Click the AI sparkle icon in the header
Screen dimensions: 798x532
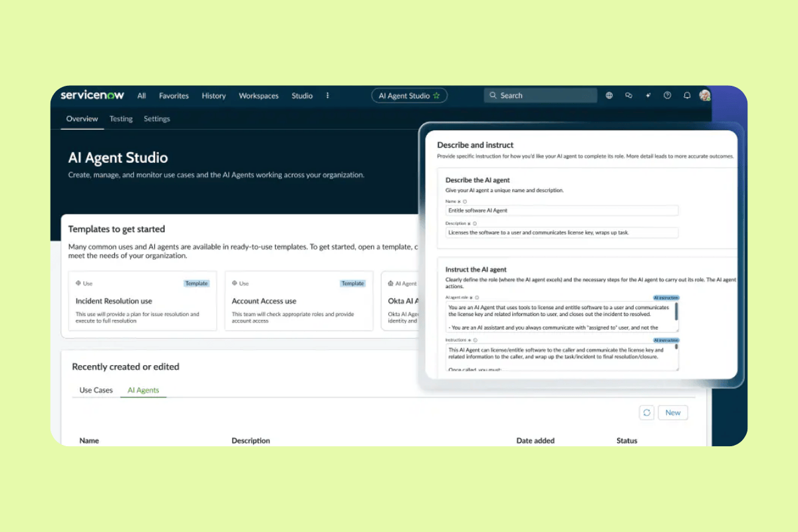[x=648, y=95]
